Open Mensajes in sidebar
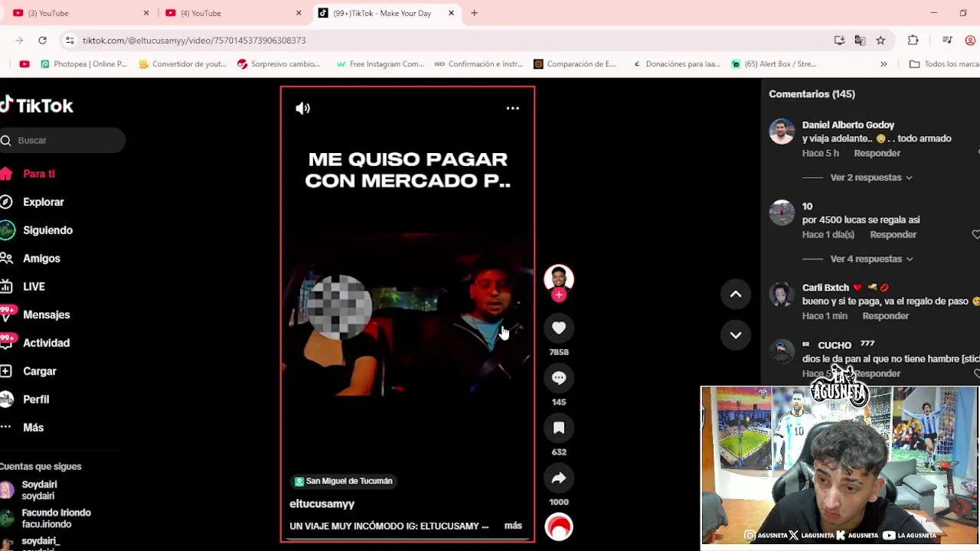980x551 pixels. [37, 315]
